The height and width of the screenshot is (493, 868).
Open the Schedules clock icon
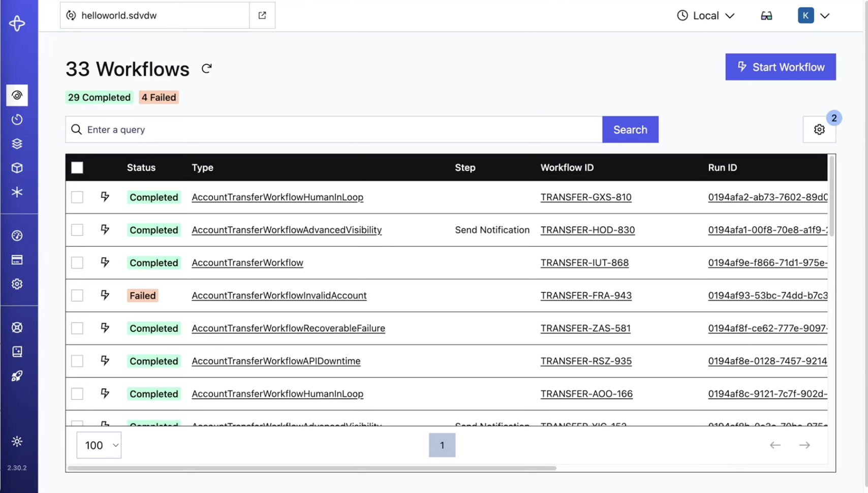pos(17,119)
